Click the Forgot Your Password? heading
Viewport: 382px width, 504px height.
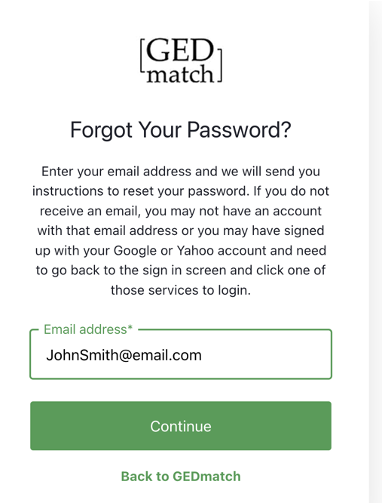(x=181, y=130)
